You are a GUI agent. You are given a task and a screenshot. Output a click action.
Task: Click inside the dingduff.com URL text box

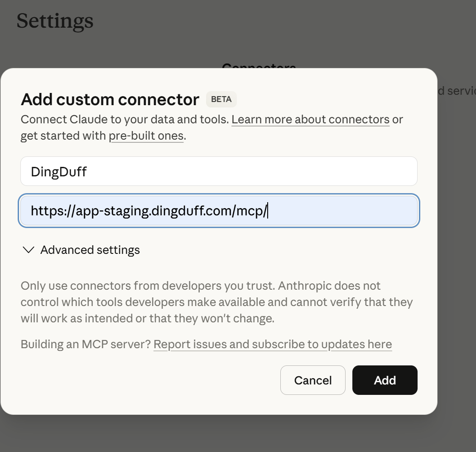point(219,210)
